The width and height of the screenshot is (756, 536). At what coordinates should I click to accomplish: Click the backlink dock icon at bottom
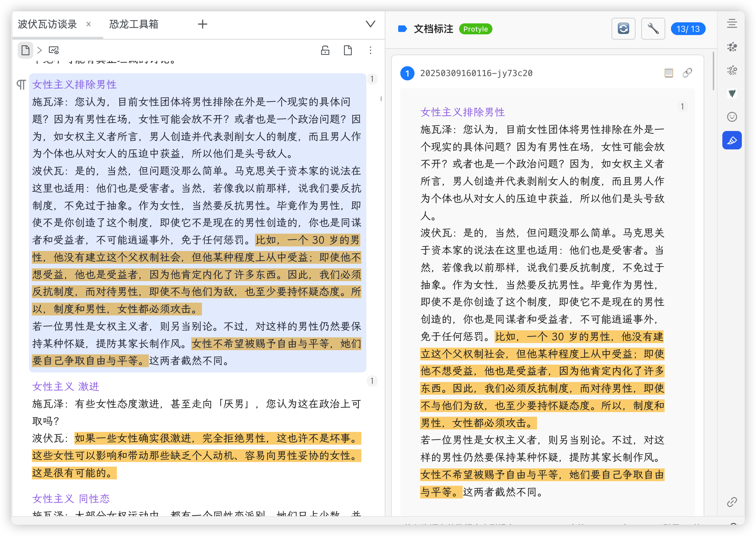[732, 502]
